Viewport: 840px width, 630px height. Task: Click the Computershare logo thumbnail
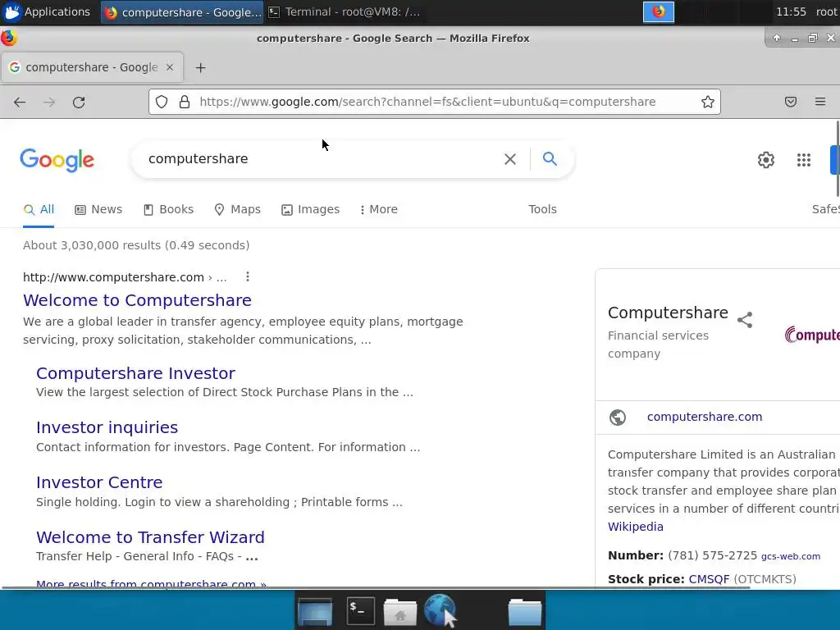pyautogui.click(x=812, y=335)
